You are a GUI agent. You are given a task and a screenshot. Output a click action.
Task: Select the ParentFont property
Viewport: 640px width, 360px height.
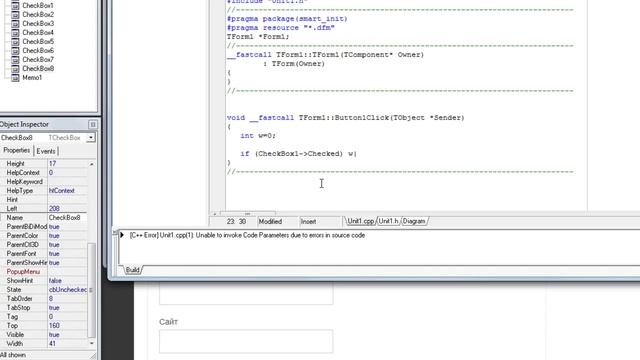[x=44, y=253]
